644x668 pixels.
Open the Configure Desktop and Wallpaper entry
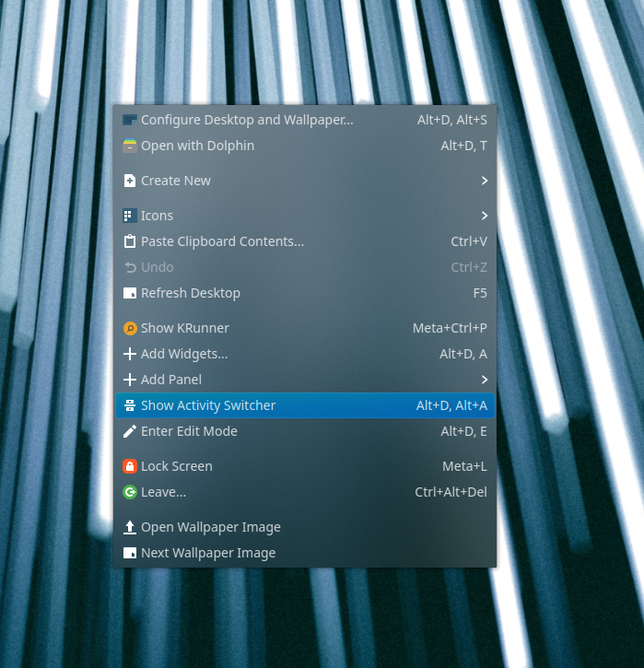[x=247, y=120]
